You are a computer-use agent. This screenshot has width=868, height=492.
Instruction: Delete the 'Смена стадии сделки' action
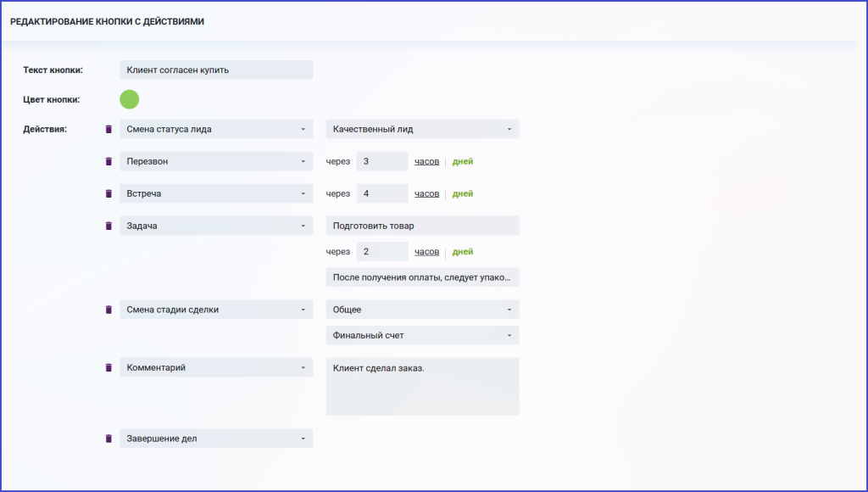pyautogui.click(x=108, y=310)
